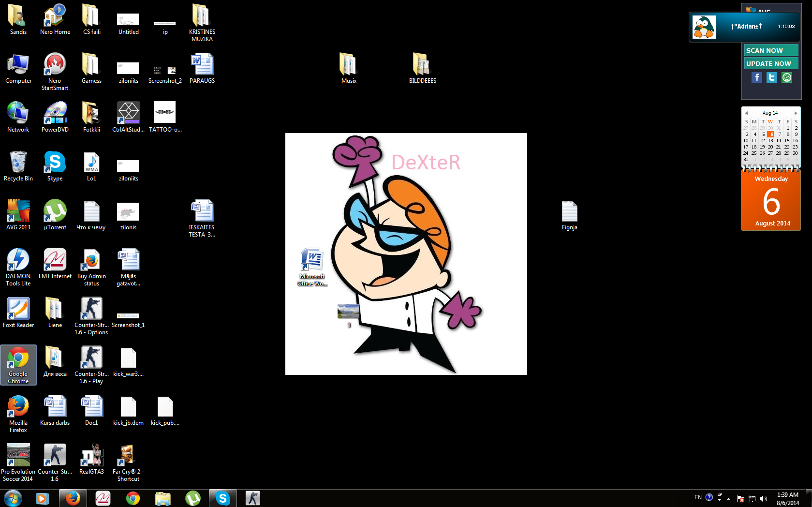812x507 pixels.
Task: Switch to Skype taskbar button
Action: [222, 498]
